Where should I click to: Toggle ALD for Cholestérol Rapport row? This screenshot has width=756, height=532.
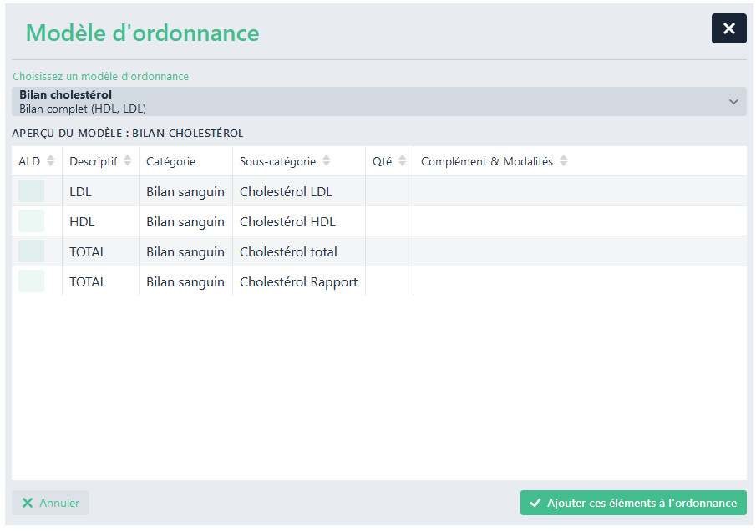click(32, 281)
